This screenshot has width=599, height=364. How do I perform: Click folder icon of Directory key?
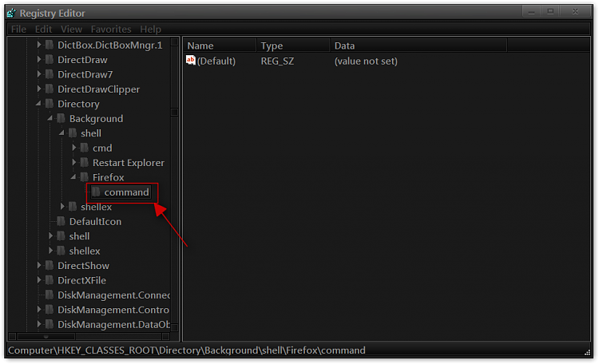(x=50, y=104)
